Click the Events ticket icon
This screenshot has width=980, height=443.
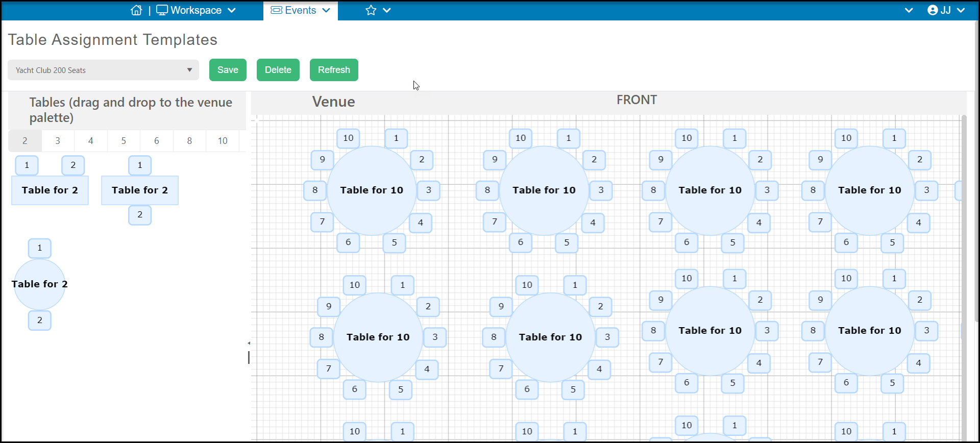(x=276, y=10)
